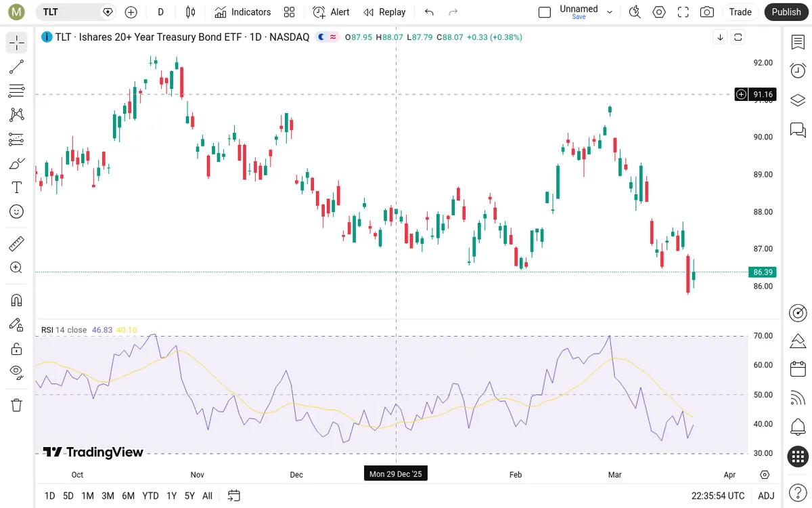Screen dimensions: 812x508
Task: Choose a chart layout setup
Action: tap(545, 12)
